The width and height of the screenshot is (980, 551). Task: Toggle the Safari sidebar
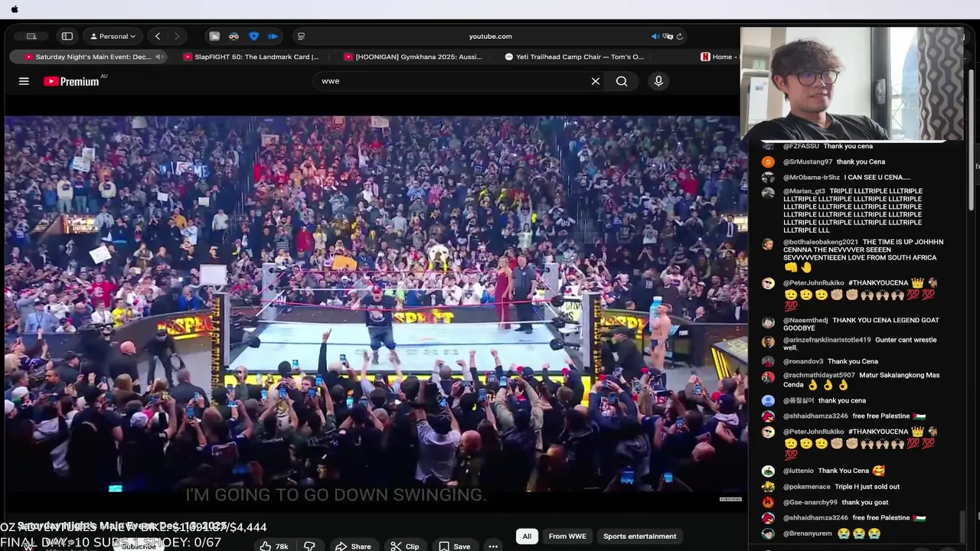(67, 36)
